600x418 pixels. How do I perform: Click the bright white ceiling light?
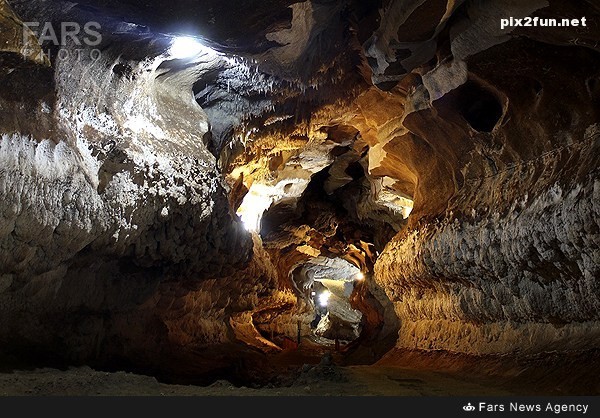[184, 46]
